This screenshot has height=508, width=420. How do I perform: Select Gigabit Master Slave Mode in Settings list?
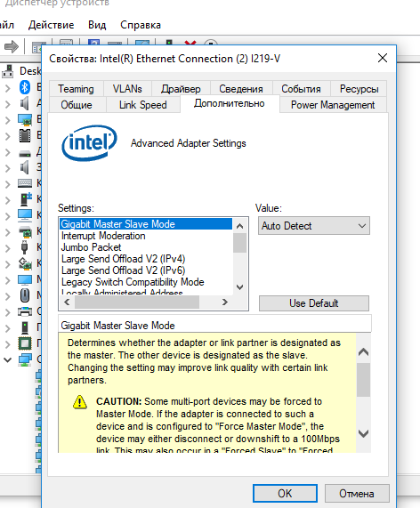click(146, 224)
